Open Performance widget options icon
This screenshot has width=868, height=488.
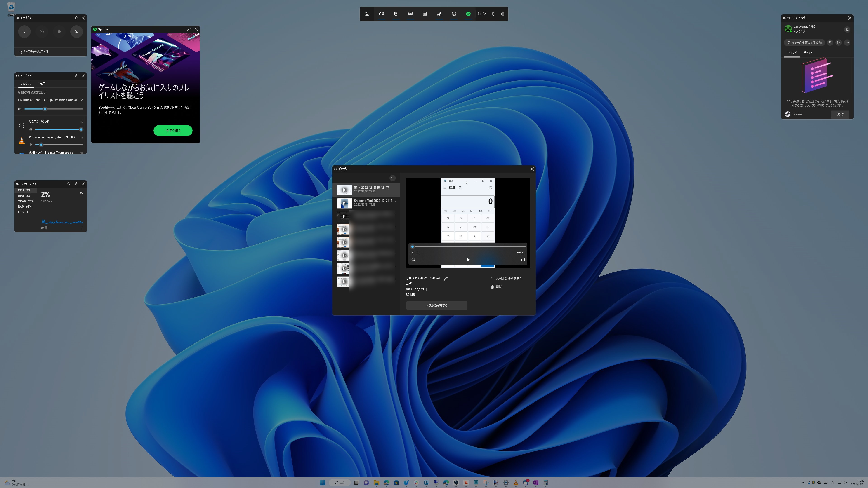68,184
